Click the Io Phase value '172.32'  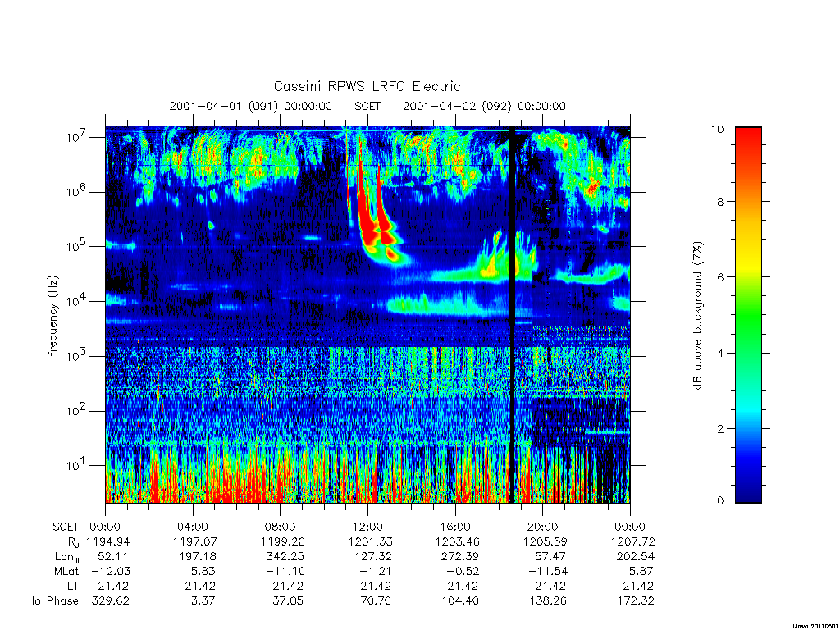636,601
